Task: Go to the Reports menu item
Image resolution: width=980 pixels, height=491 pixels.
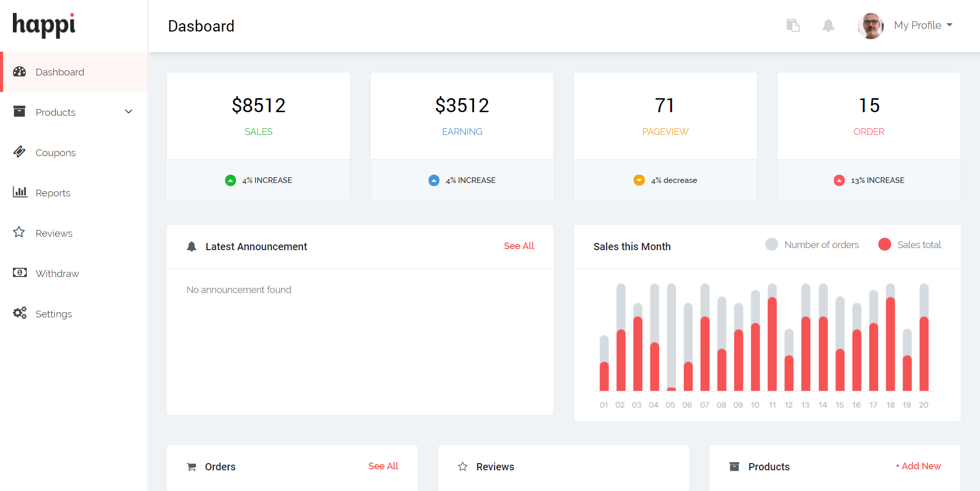Action: click(x=53, y=193)
